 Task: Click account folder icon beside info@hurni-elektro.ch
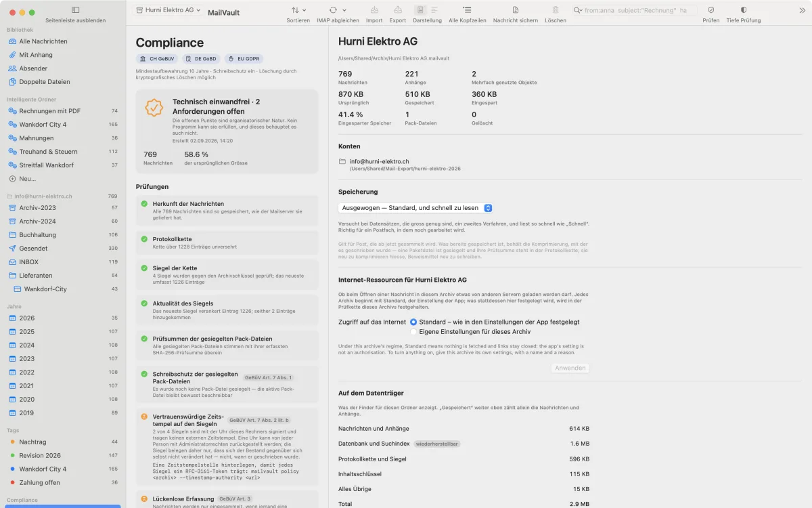342,162
